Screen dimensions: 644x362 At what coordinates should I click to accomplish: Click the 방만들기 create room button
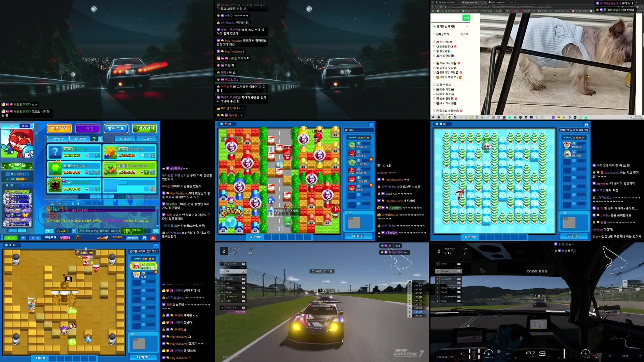click(58, 139)
